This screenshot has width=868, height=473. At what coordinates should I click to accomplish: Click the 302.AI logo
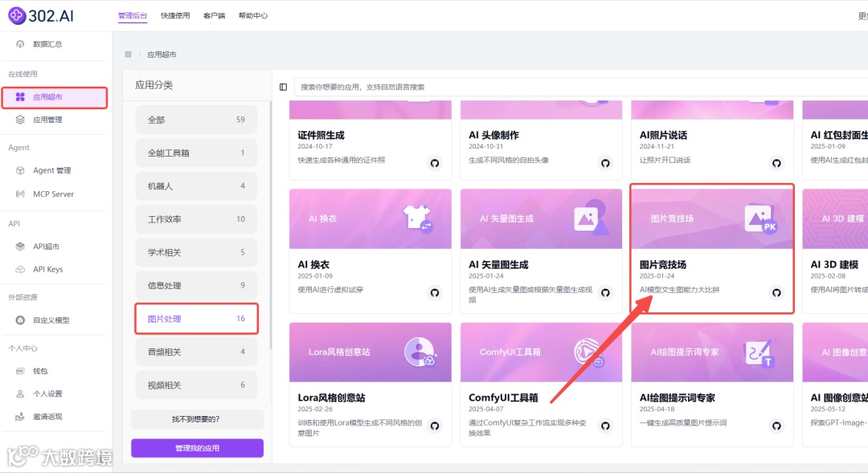(x=41, y=15)
